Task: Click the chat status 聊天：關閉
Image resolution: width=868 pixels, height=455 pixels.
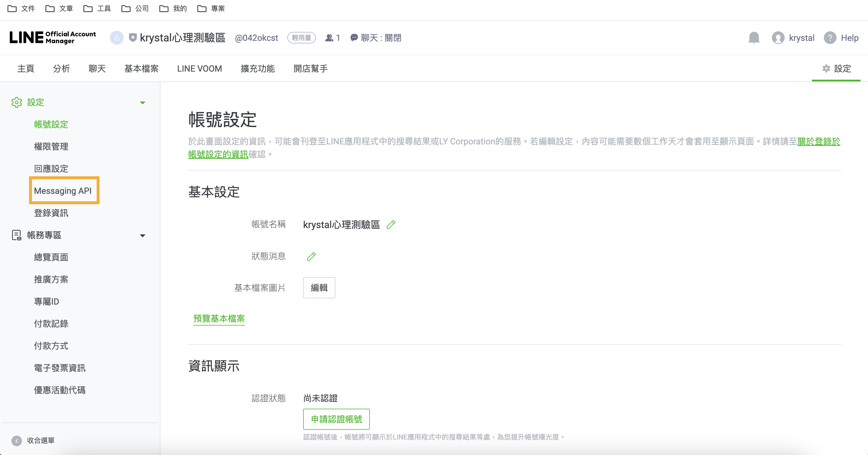Action: point(376,38)
